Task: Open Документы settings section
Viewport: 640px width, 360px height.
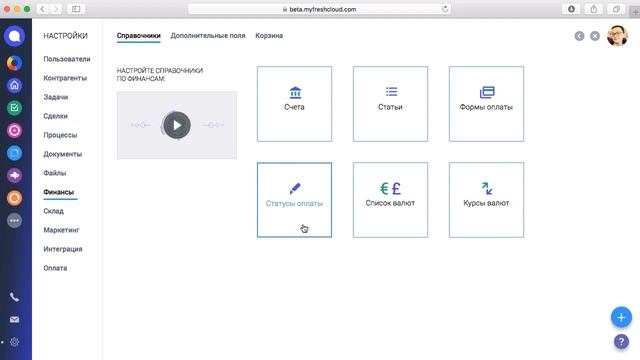Action: [62, 154]
